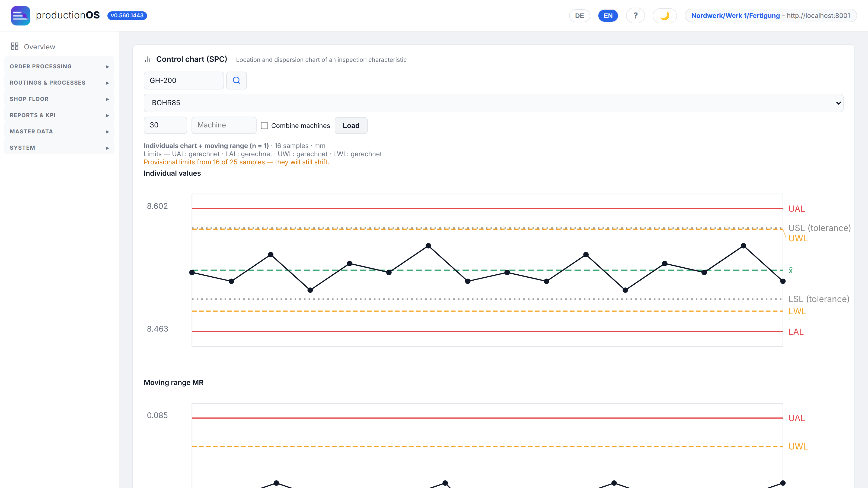Click the Load button
The image size is (868, 488).
pos(351,126)
